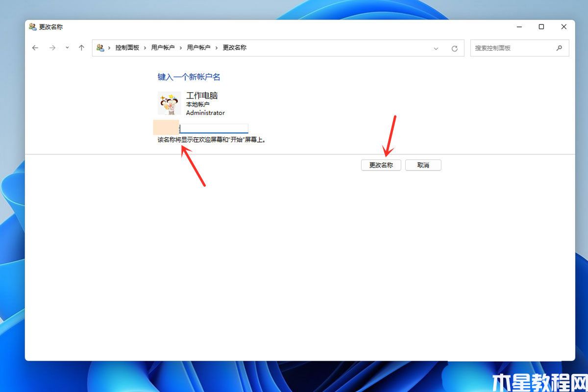Image resolution: width=588 pixels, height=392 pixels.
Task: Click the Administrator label
Action: [x=205, y=113]
